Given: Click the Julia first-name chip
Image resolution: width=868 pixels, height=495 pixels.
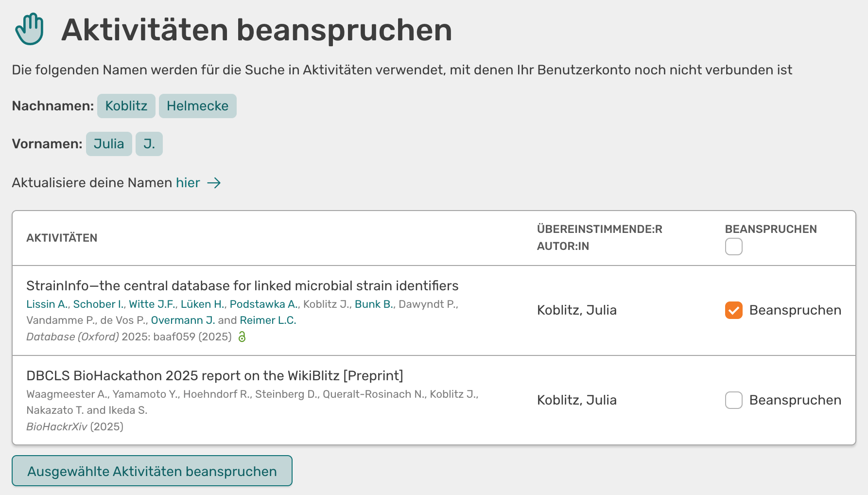Looking at the screenshot, I should coord(109,144).
